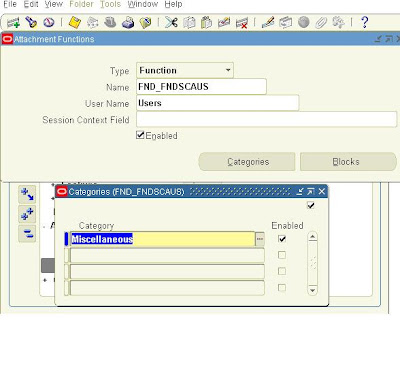
Task: Show the Navigator via toolbar icon
Action: [49, 23]
